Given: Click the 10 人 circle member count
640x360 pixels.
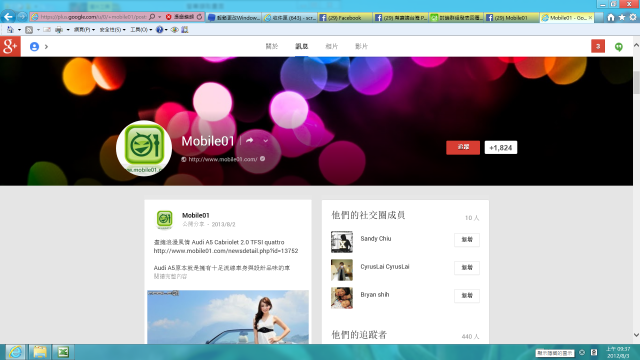Looking at the screenshot, I should coord(472,218).
